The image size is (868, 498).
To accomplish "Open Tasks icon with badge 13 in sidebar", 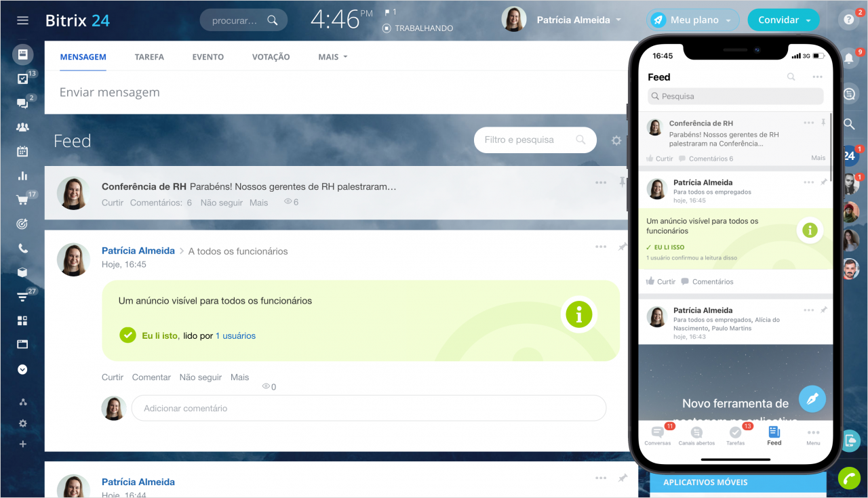I will pos(22,79).
